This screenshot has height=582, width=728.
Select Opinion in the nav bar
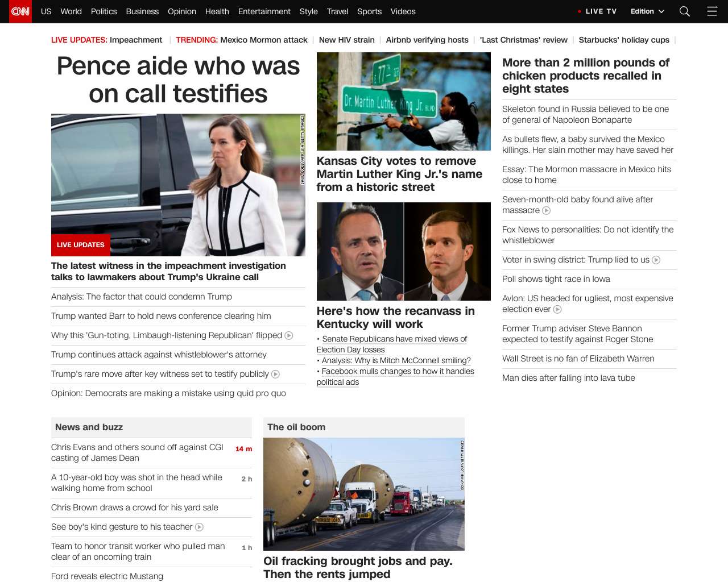(182, 11)
